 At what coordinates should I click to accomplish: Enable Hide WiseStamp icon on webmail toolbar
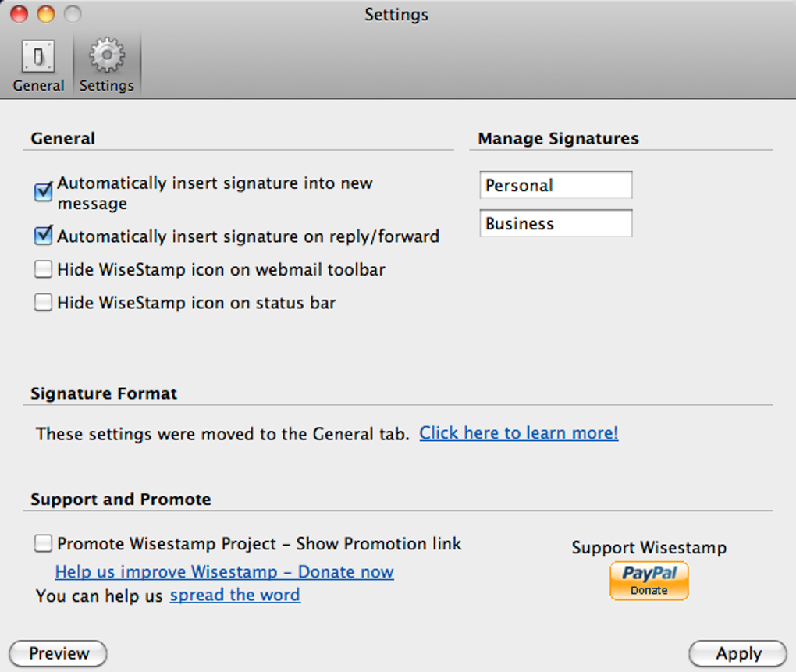[x=44, y=270]
